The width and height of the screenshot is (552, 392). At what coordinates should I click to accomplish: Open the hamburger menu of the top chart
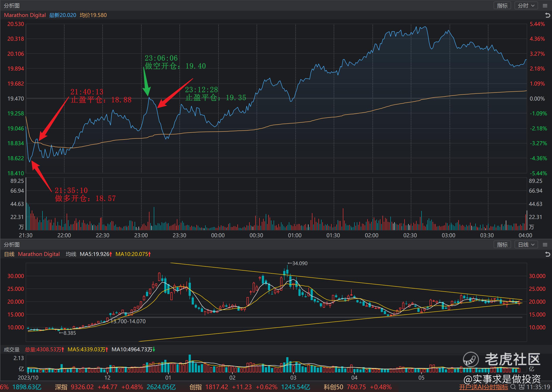coord(545,6)
